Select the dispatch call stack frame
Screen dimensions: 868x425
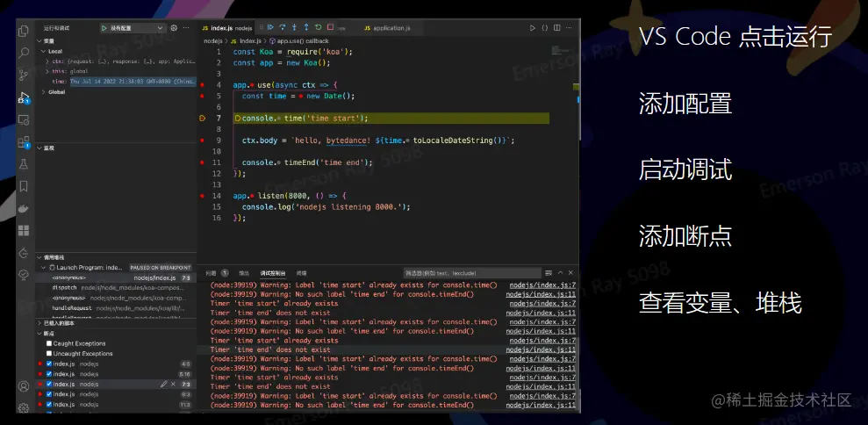tap(116, 288)
